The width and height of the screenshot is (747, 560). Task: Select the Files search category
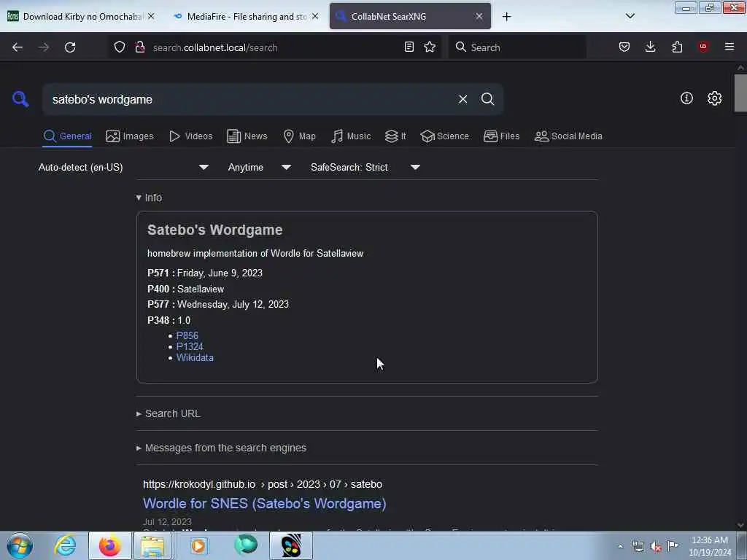coord(501,136)
